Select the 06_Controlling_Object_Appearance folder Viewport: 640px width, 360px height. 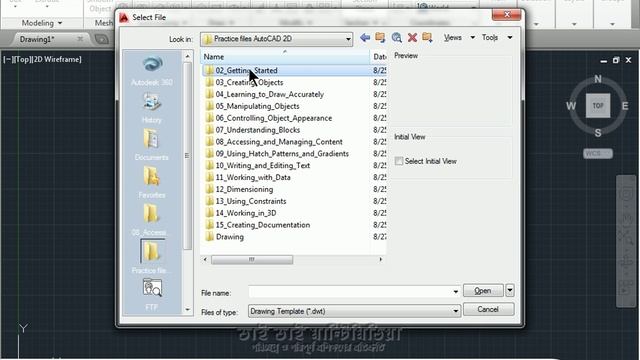[x=273, y=118]
